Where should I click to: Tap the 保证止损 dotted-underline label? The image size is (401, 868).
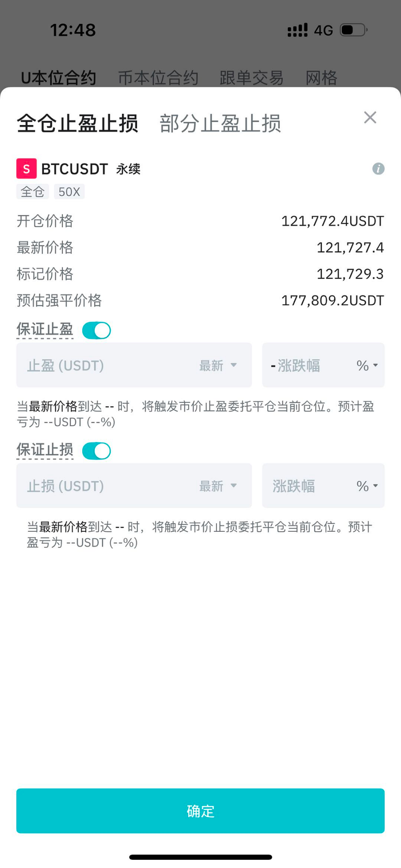pos(45,450)
